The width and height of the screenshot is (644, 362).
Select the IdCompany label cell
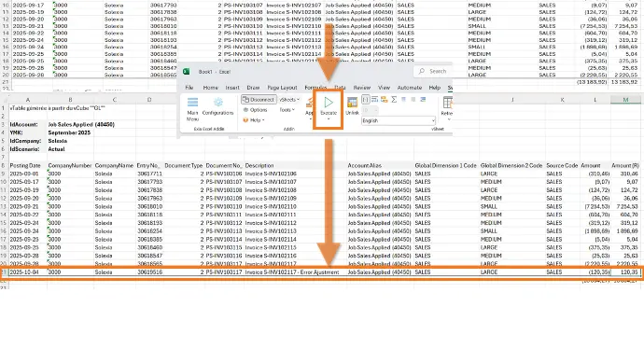[28, 141]
